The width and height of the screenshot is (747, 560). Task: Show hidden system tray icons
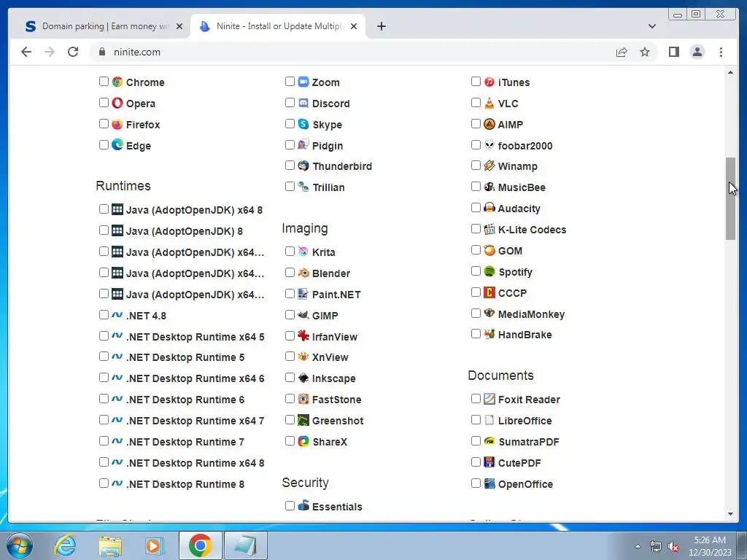[638, 546]
